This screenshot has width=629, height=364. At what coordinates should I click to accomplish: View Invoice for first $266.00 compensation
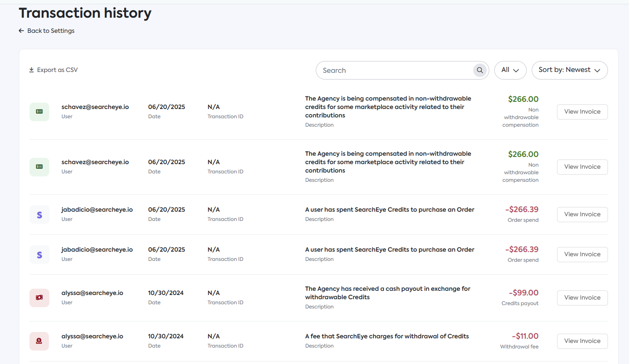582,112
